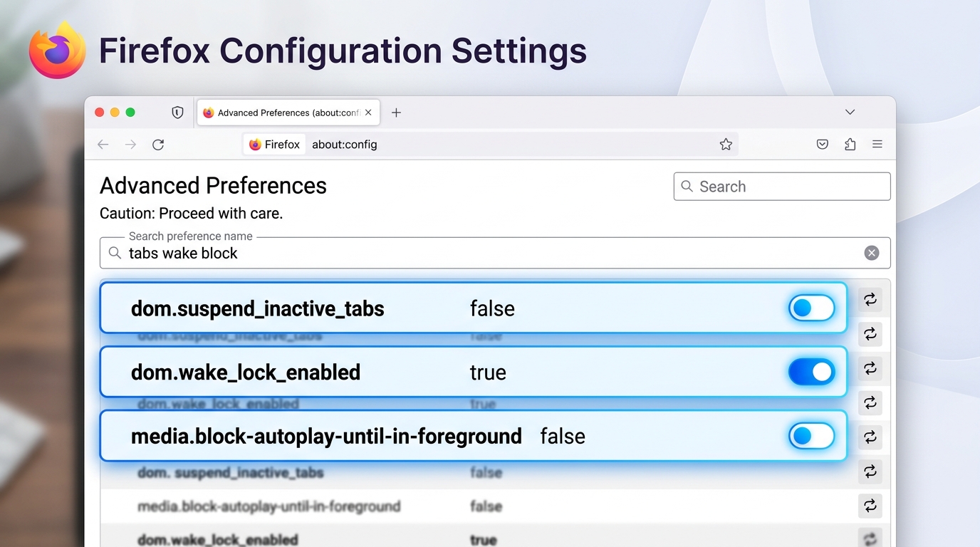
Task: Focus the Search box at top right
Action: coord(782,187)
